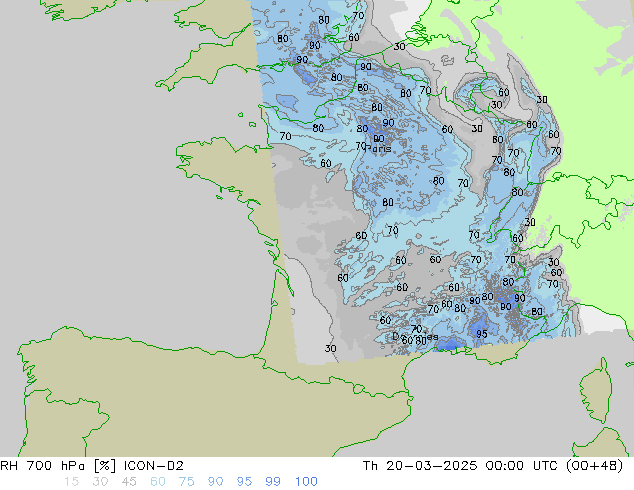Click the "RH 700 hPa [%] ICON-D2" title
Viewport: 634px width, 490px height.
click(x=92, y=466)
